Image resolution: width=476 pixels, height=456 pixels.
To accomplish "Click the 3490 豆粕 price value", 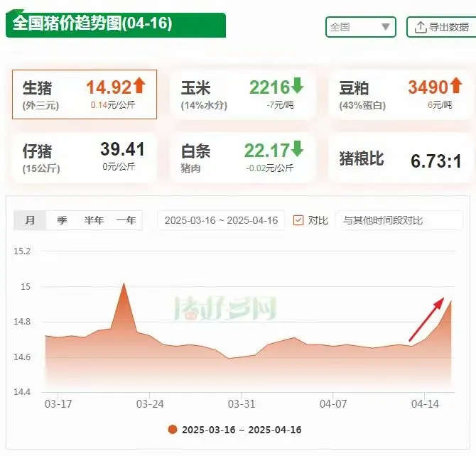I will point(428,87).
